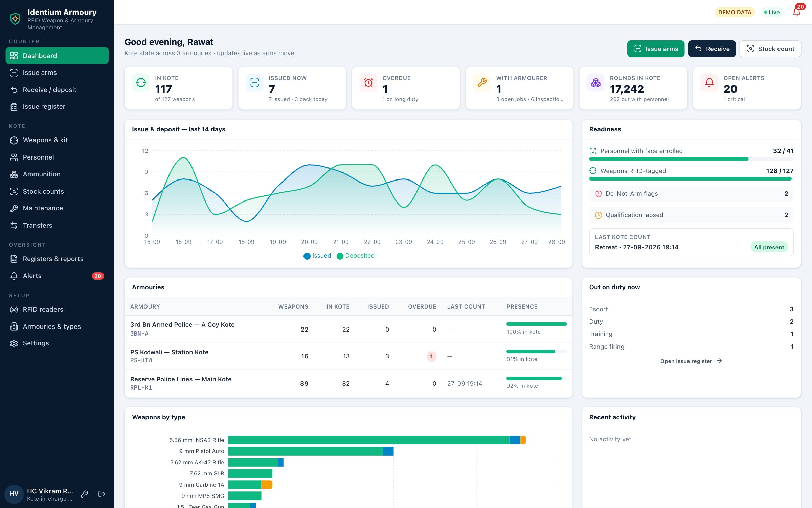
Task: Click the Issued Now scan icon
Action: [x=255, y=82]
